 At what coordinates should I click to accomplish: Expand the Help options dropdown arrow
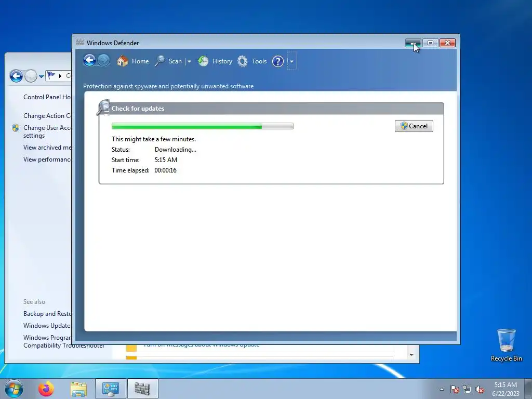[x=292, y=61]
